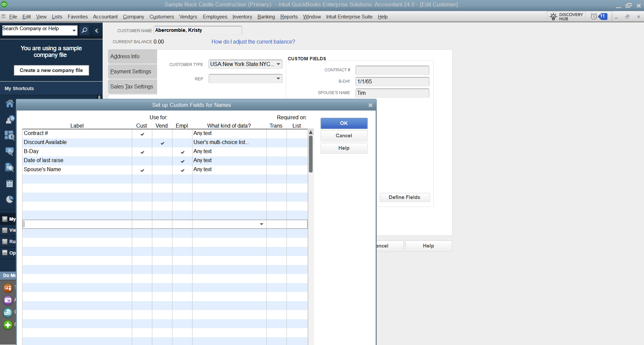Switch to the Sales Tax Settings tab
Viewport: 644px width, 345px height.
pos(132,87)
